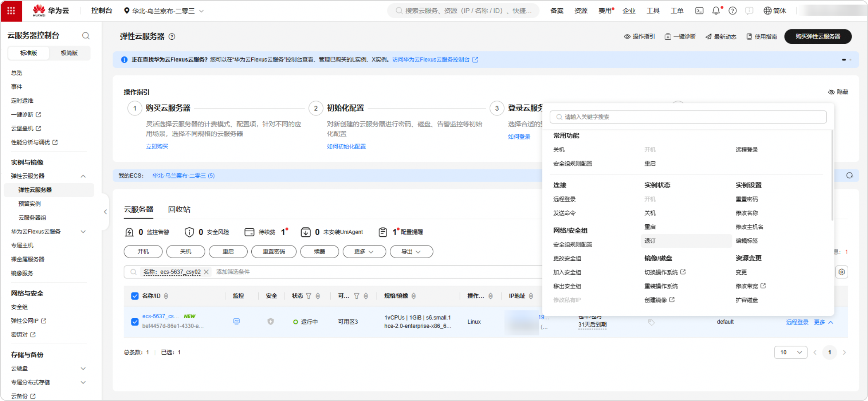The image size is (868, 401).
Task: Switch console to 标准版 mode
Action: point(29,53)
